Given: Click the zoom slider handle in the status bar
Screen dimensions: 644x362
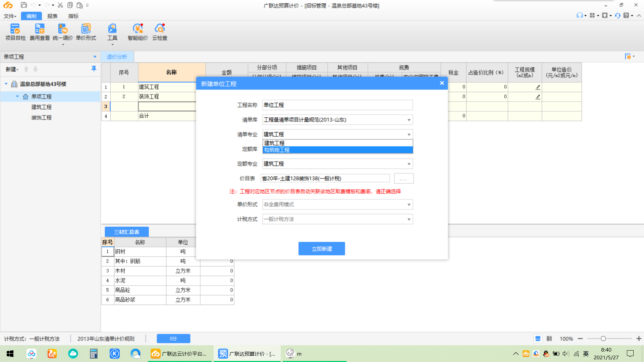Looking at the screenshot, I should pos(603,339).
